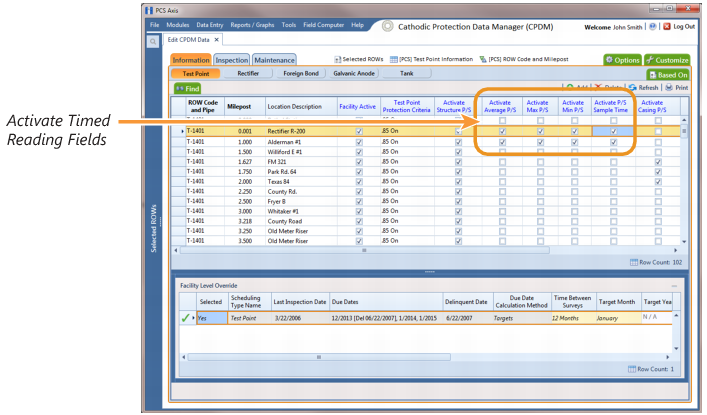The width and height of the screenshot is (707, 415).
Task: Click the Whitaker #1 location cell
Action: coord(301,211)
